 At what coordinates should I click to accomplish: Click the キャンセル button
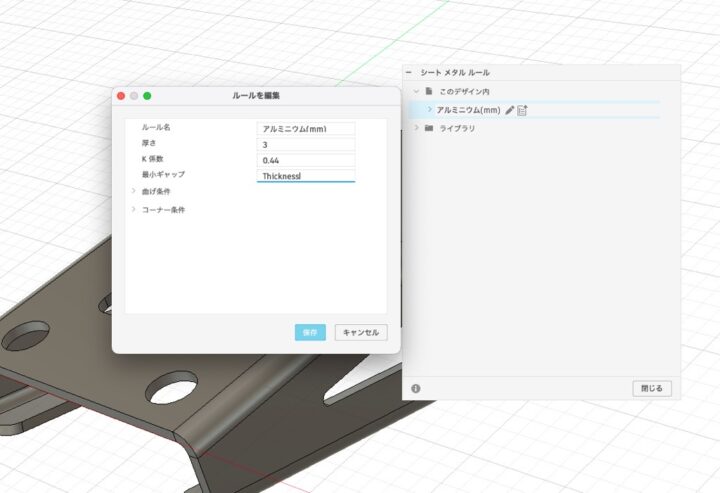coord(360,332)
